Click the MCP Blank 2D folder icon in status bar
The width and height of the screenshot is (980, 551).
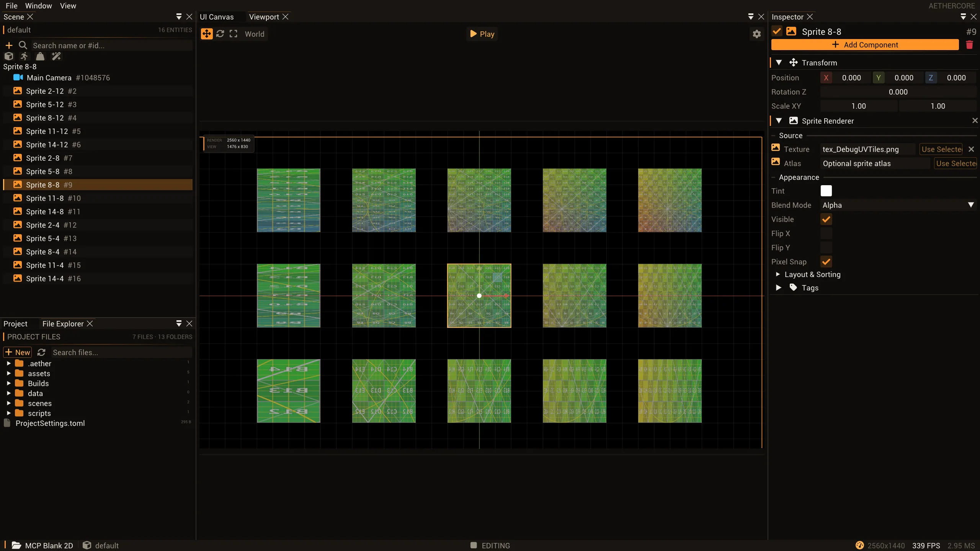(x=16, y=545)
